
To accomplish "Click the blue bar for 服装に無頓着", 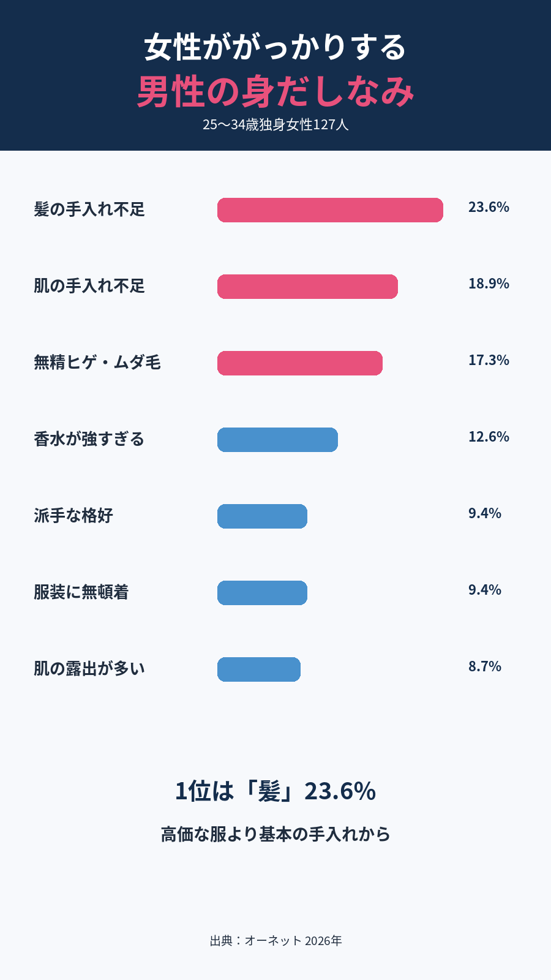I will click(x=262, y=593).
